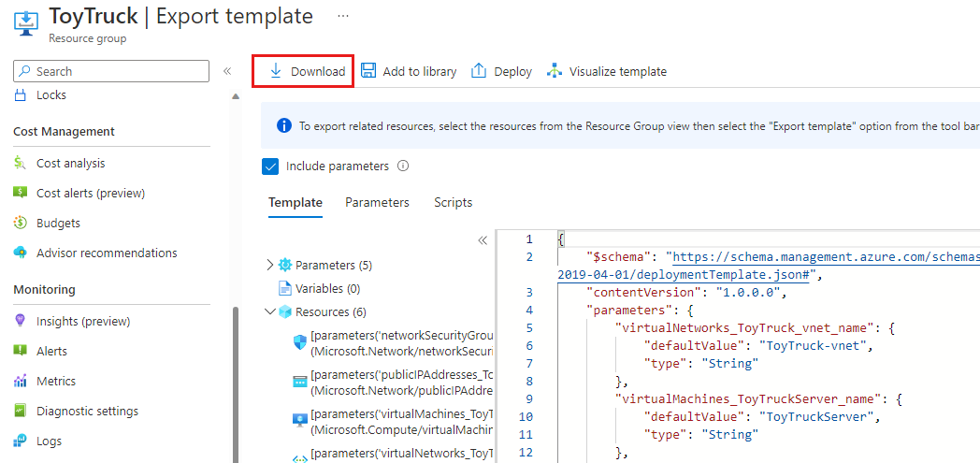Click the Add to library button label

tap(419, 71)
